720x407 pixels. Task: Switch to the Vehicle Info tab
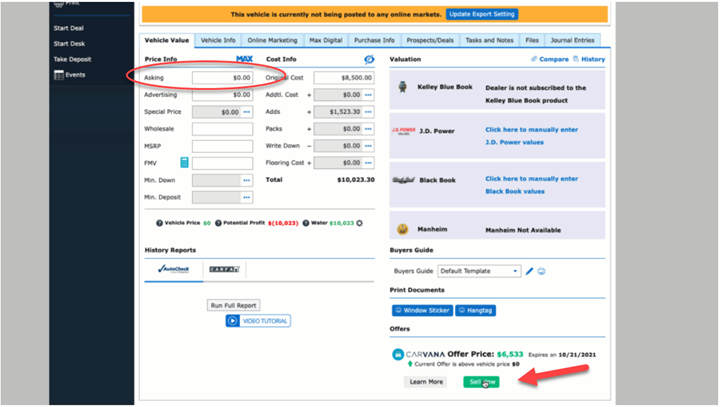coord(218,40)
